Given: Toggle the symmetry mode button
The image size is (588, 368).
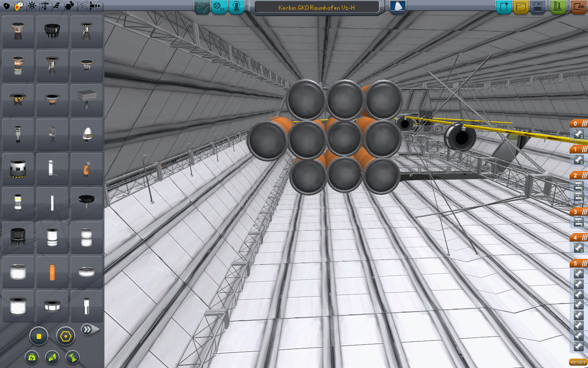Looking at the screenshot, I should (x=39, y=337).
